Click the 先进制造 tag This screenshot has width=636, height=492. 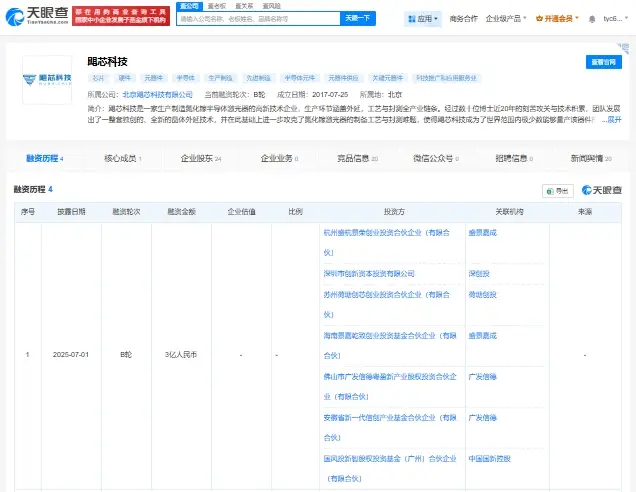click(258, 78)
